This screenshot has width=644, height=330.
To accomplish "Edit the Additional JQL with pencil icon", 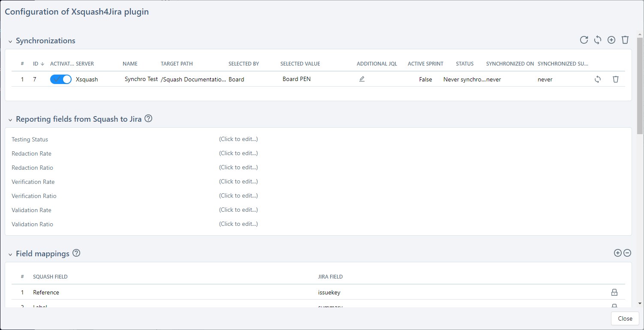I will tap(361, 79).
